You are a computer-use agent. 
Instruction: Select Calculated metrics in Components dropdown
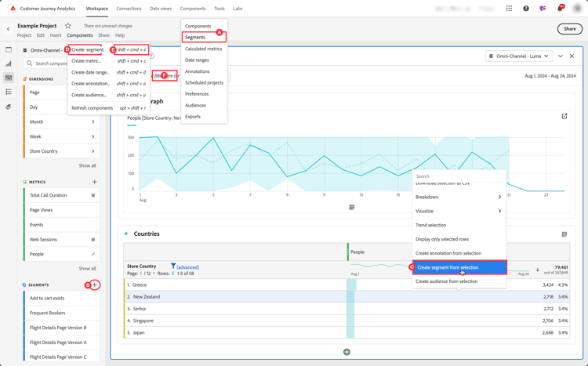tap(203, 49)
